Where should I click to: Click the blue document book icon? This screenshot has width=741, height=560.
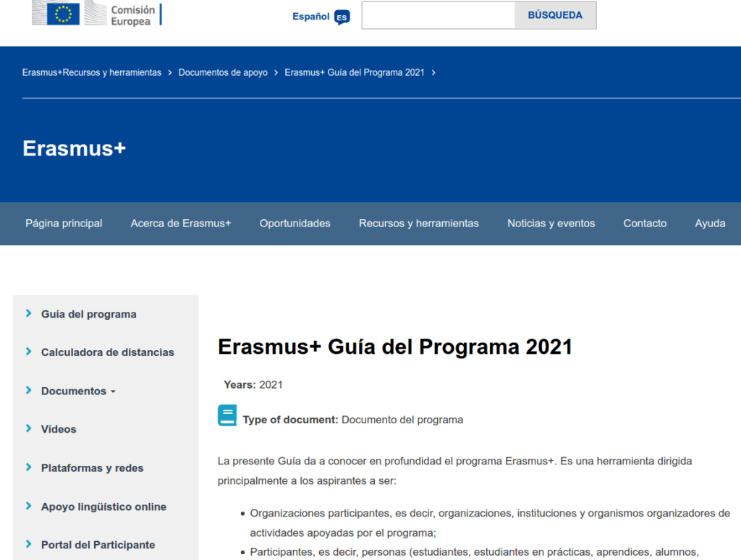tap(227, 416)
